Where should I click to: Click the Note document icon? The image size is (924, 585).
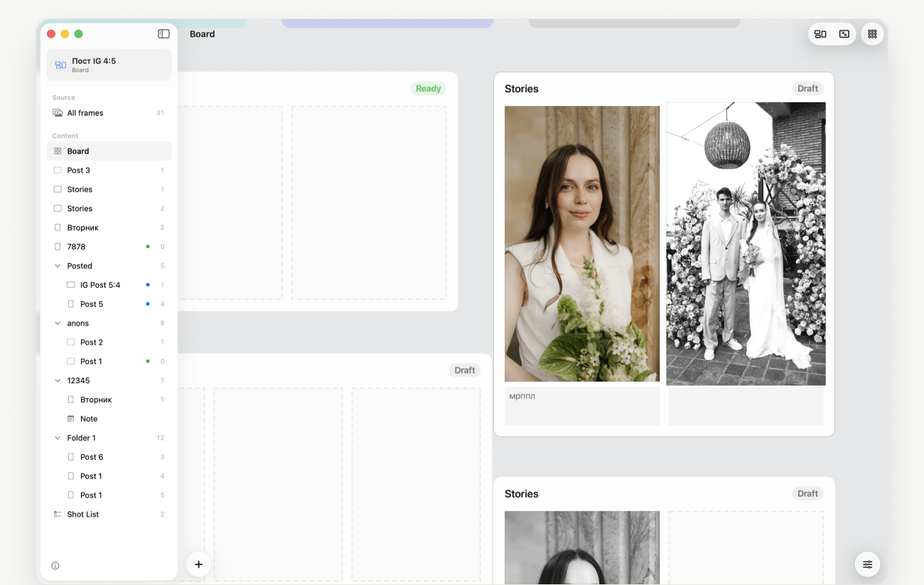70,419
